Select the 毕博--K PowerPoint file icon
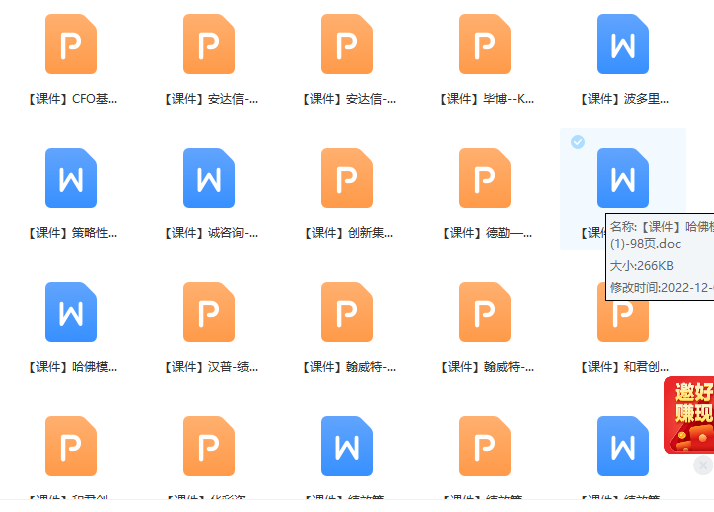The image size is (714, 512). tap(485, 44)
